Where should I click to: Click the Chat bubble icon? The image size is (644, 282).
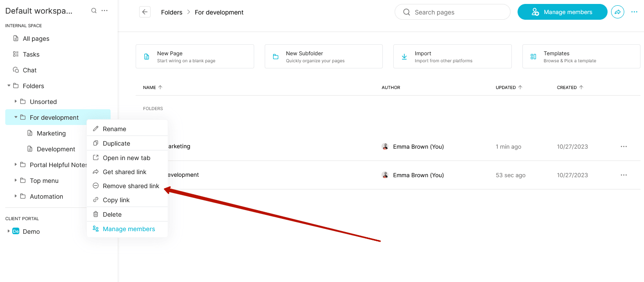click(x=16, y=70)
